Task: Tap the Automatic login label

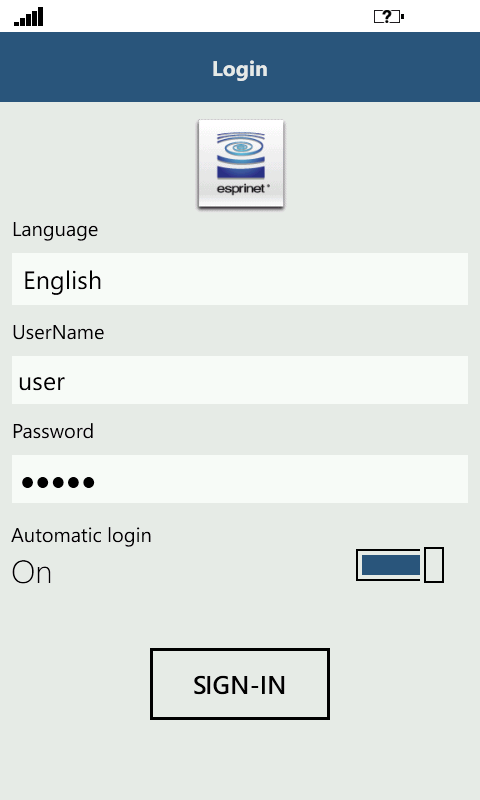Action: (82, 536)
